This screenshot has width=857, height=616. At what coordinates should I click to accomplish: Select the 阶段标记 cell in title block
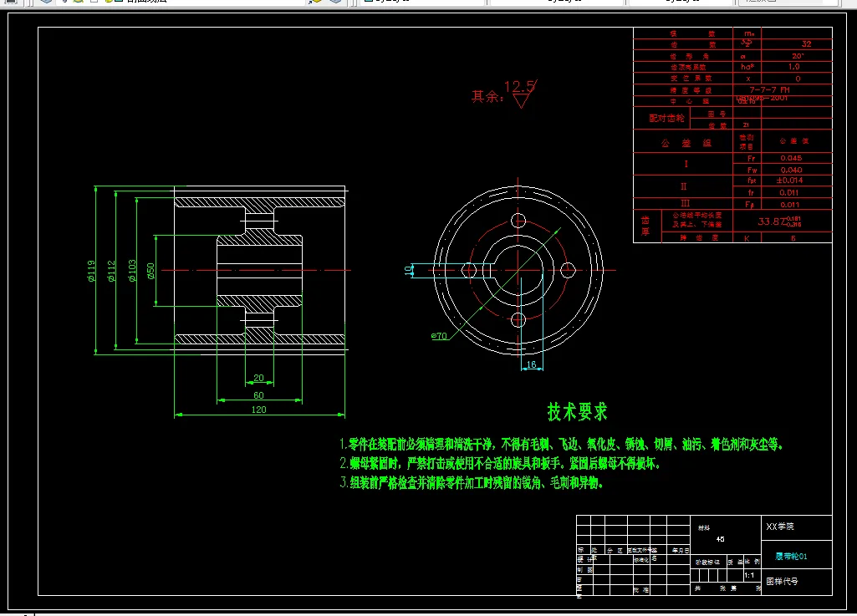(707, 562)
